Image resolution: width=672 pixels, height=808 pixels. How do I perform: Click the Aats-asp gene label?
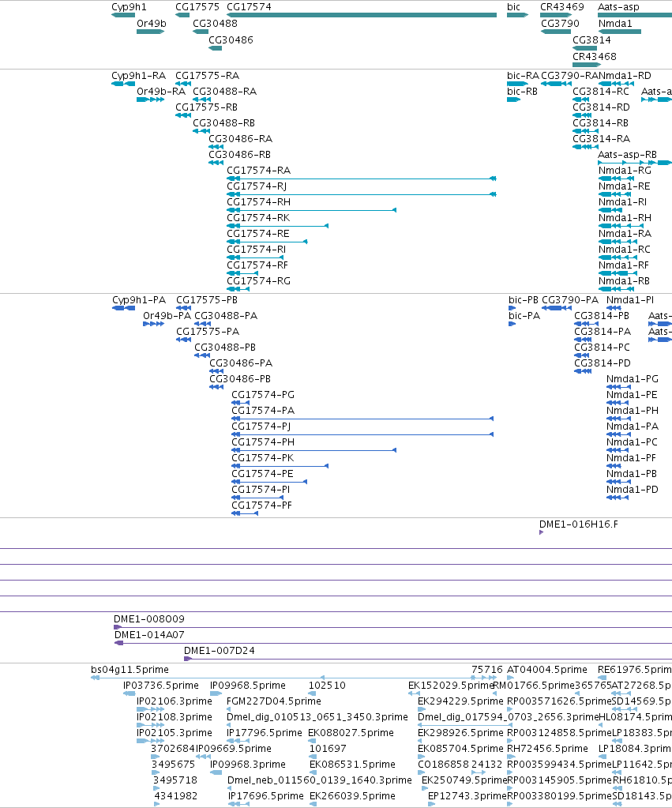pos(618,7)
